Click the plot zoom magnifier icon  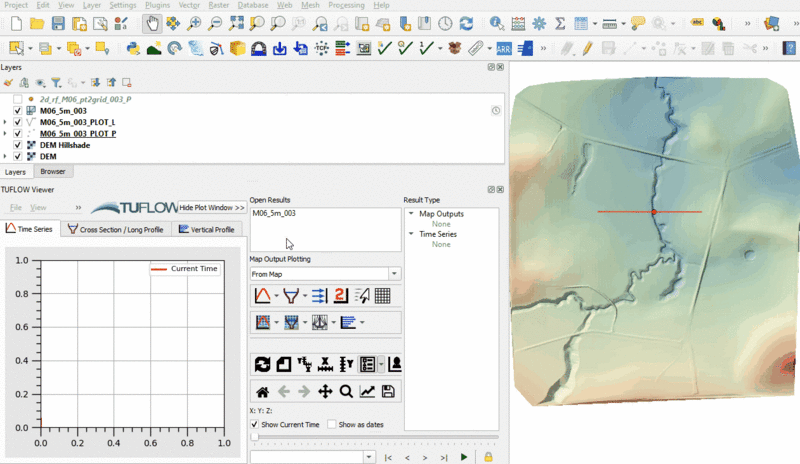tap(346, 392)
